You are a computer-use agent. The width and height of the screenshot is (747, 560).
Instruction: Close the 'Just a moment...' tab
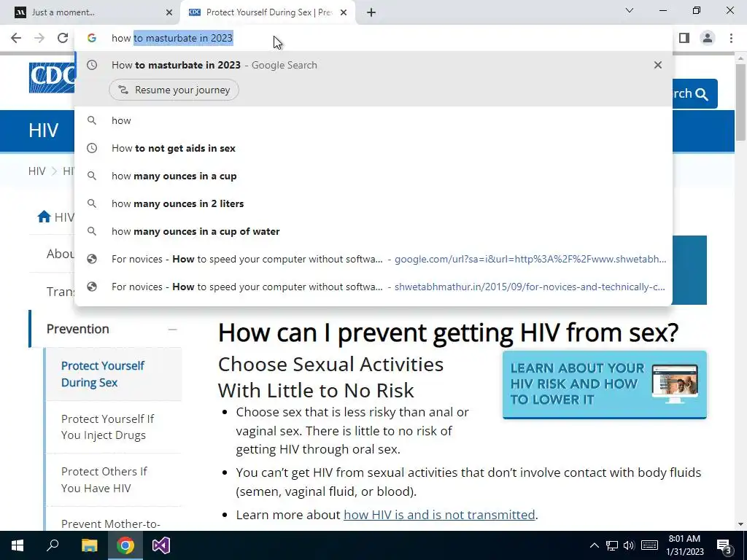(x=169, y=12)
